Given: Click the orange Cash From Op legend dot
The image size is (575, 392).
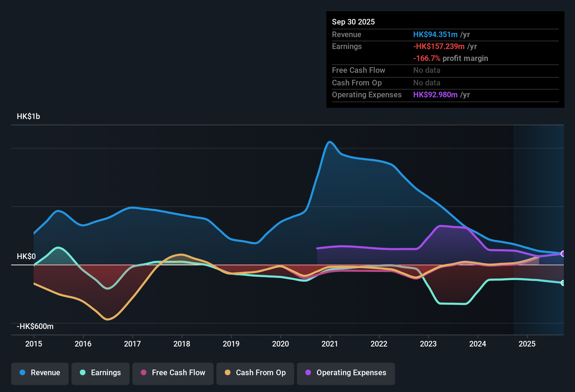Looking at the screenshot, I should 228,373.
